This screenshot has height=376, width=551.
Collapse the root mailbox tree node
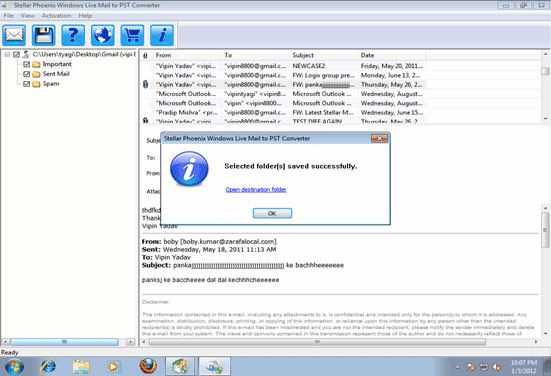[7, 54]
